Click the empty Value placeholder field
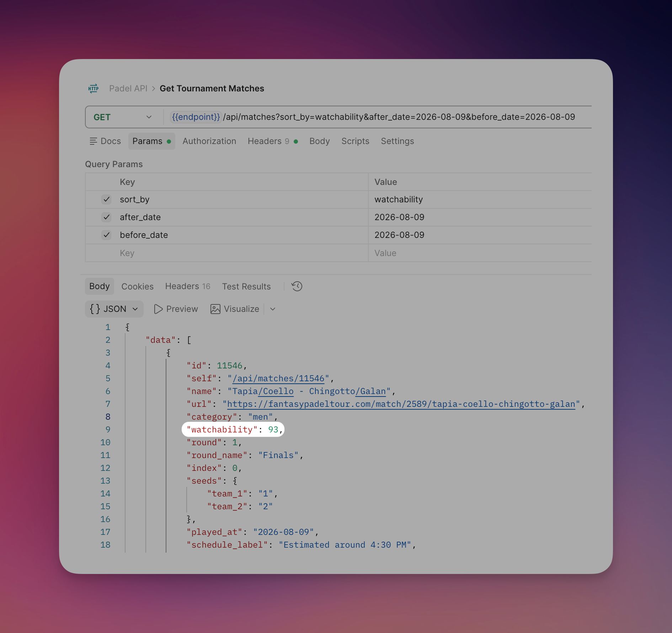Viewport: 672px width, 633px height. pos(480,253)
